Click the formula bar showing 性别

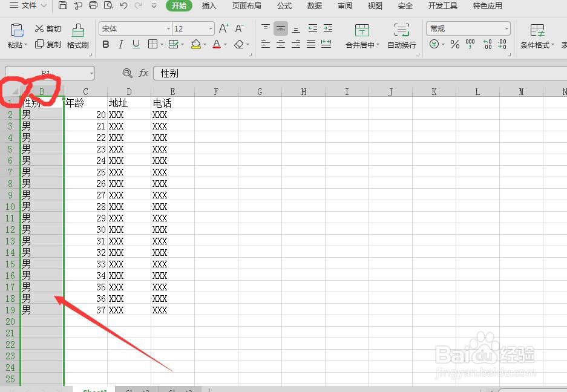pyautogui.click(x=360, y=73)
